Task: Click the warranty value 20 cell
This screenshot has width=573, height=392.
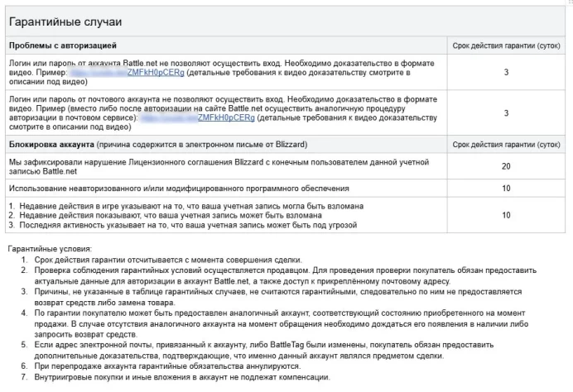Action: coord(506,166)
